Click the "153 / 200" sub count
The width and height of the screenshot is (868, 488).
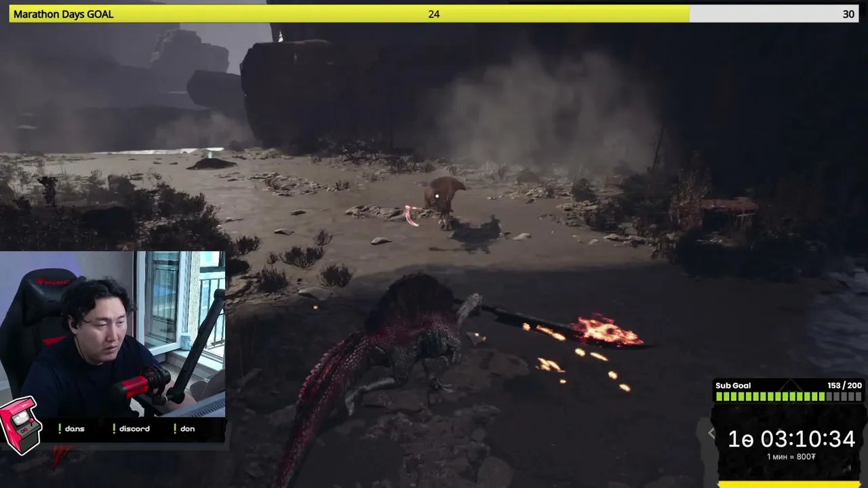844,386
